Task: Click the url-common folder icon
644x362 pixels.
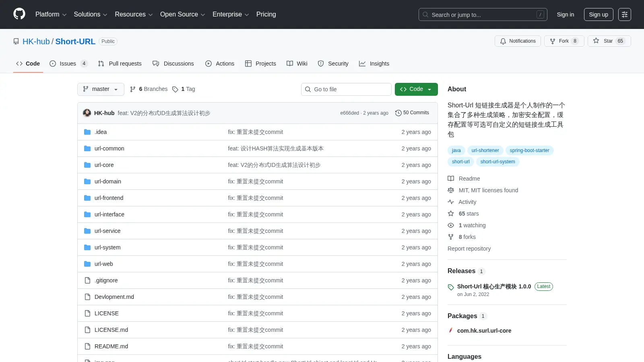Action: pyautogui.click(x=87, y=148)
